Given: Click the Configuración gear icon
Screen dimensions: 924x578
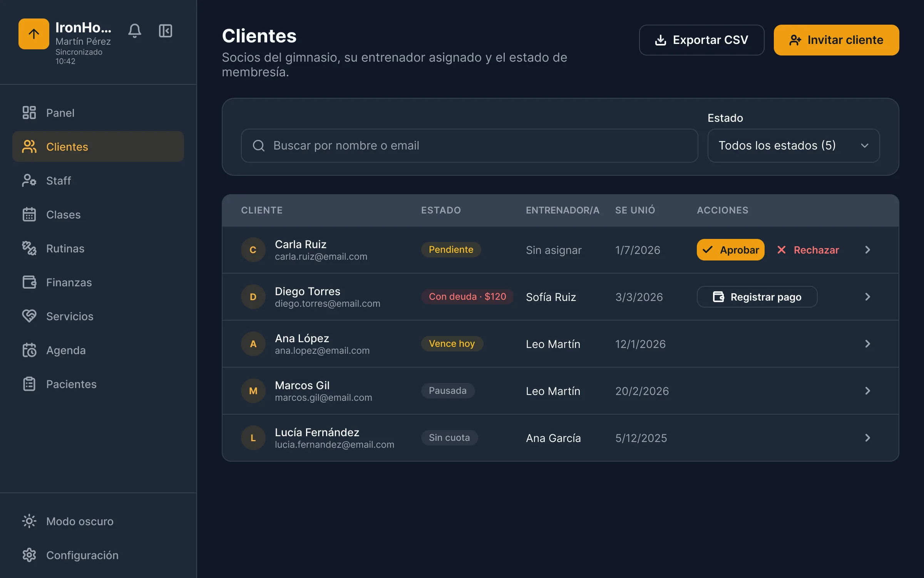Looking at the screenshot, I should (29, 555).
